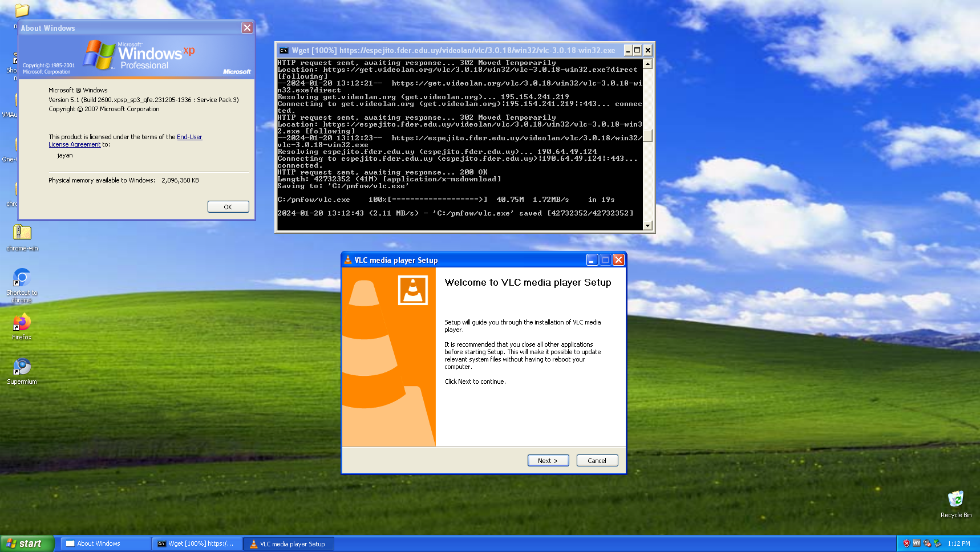
Task: Switch to VLC media player Setup taskbar button
Action: click(x=289, y=544)
